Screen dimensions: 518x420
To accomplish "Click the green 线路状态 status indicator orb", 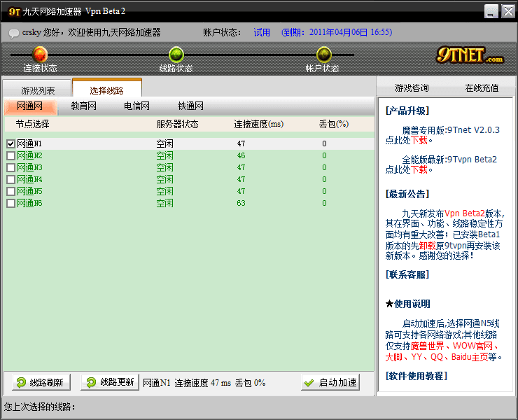I will click(x=176, y=55).
